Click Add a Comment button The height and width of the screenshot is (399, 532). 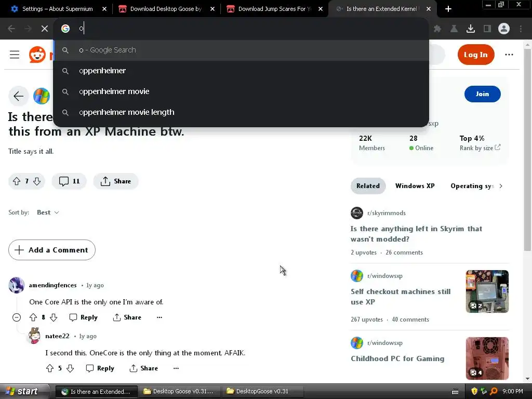(52, 250)
